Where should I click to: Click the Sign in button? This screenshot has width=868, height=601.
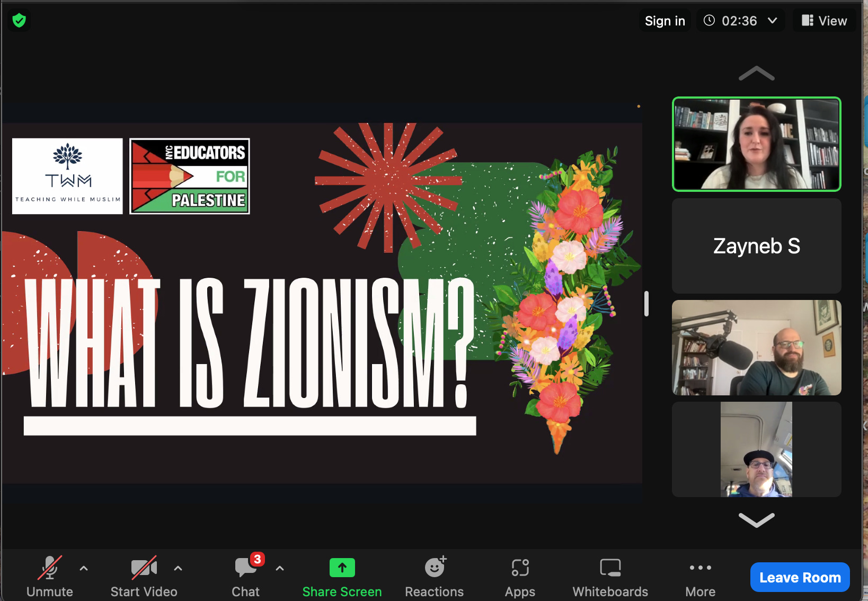665,21
